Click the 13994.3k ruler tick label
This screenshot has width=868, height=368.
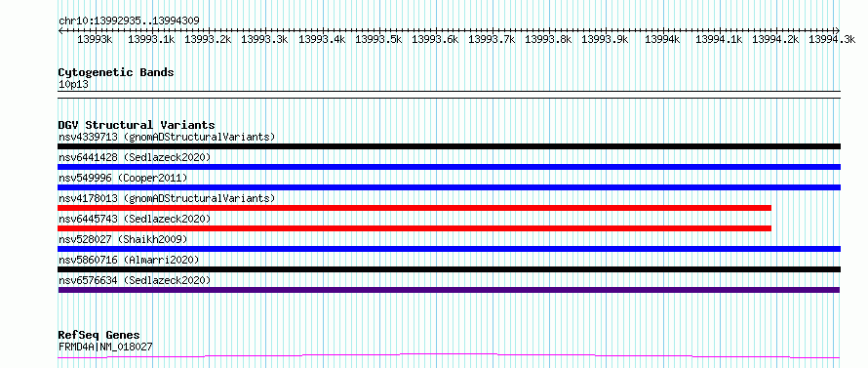coord(832,39)
